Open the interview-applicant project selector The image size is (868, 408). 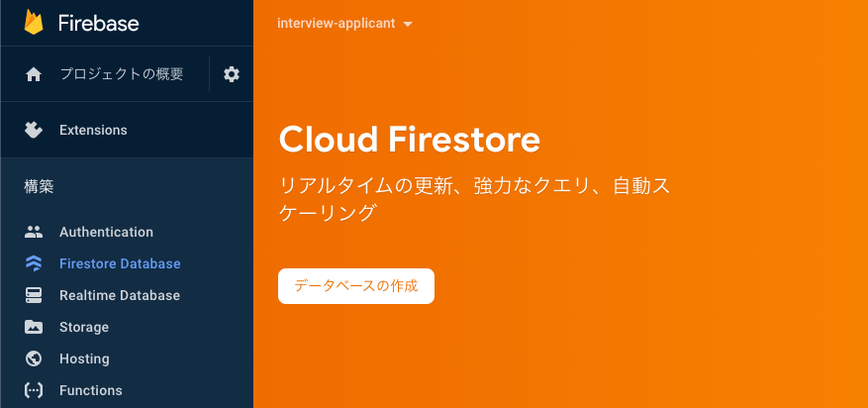pos(344,24)
